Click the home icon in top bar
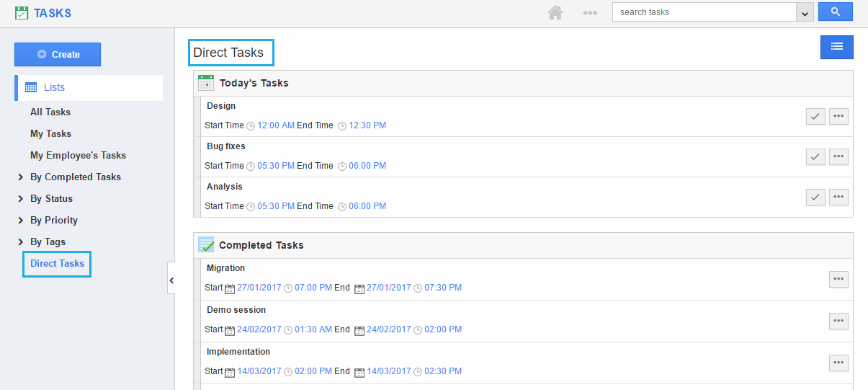The width and height of the screenshot is (868, 390). [x=555, y=12]
